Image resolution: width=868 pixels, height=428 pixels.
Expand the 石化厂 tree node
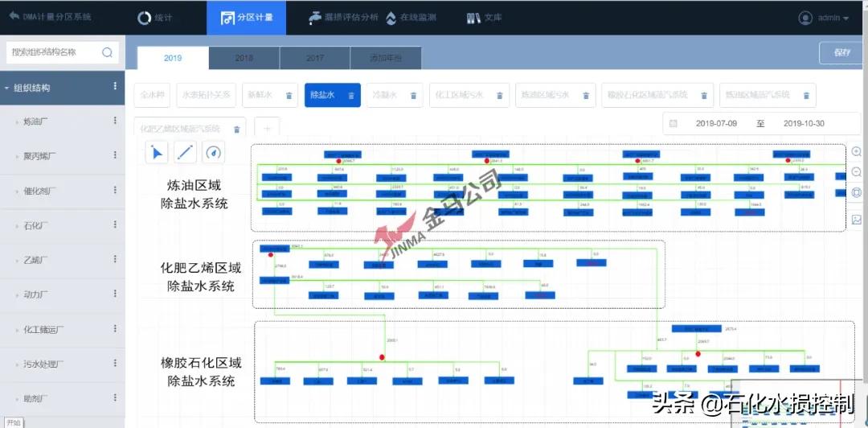click(17, 225)
